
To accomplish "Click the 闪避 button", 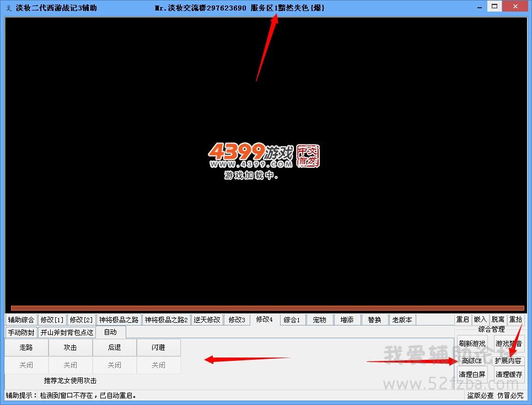I will [x=158, y=347].
